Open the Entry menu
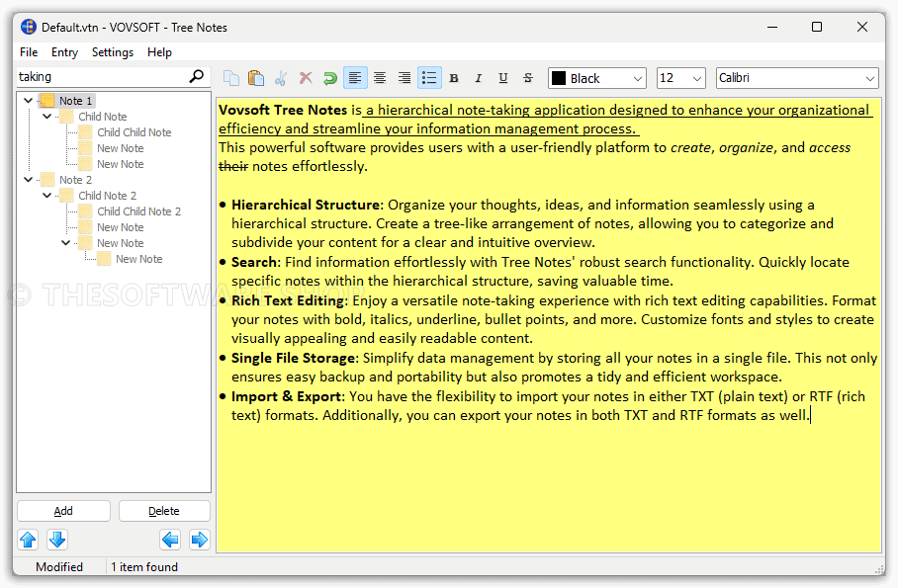Screen dimensions: 898x588 coord(64,52)
